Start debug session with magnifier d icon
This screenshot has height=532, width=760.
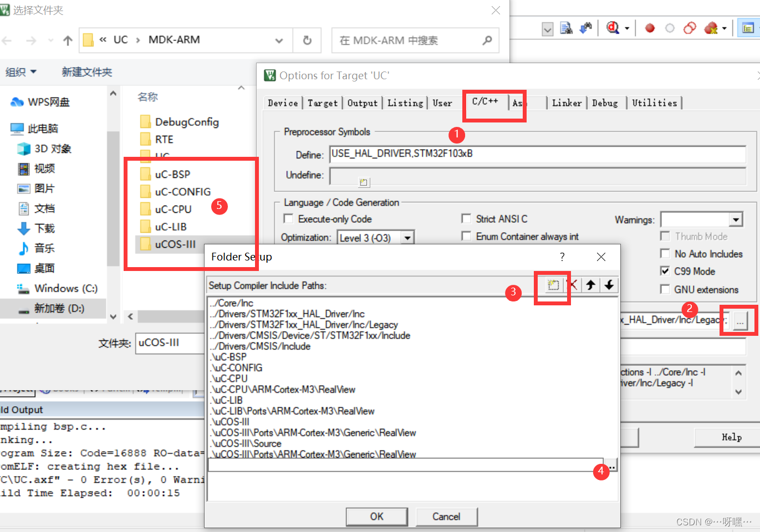(x=613, y=28)
